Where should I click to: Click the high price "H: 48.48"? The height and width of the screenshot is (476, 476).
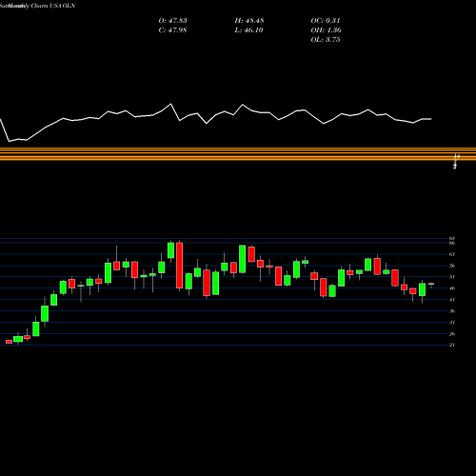pyautogui.click(x=249, y=21)
